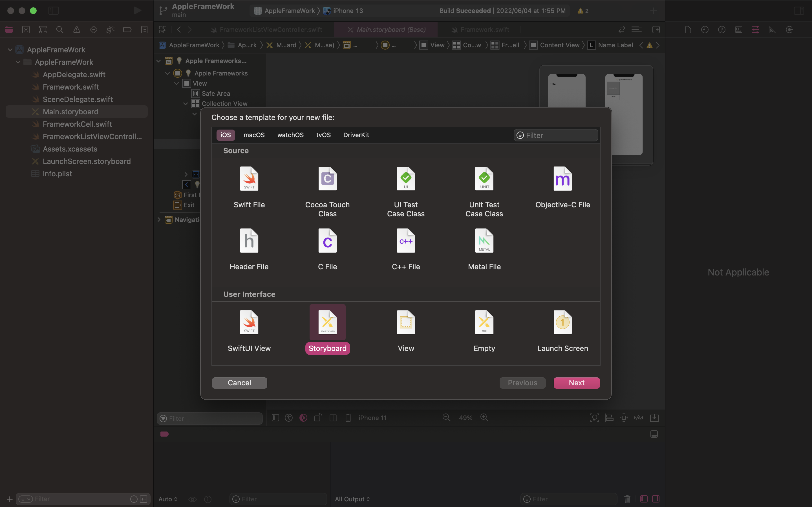Cancel the new file dialog
The width and height of the screenshot is (812, 507).
point(239,383)
